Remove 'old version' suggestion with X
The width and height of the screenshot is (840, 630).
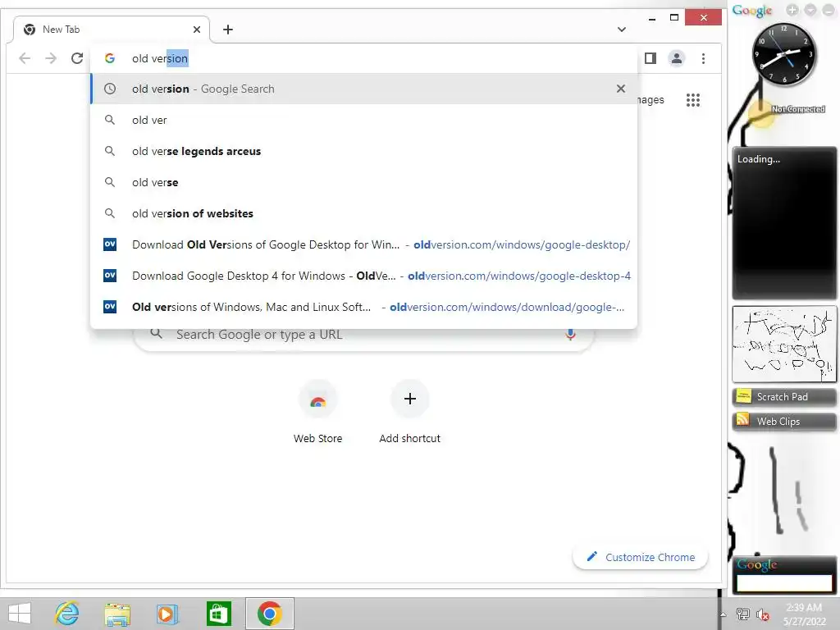click(621, 89)
